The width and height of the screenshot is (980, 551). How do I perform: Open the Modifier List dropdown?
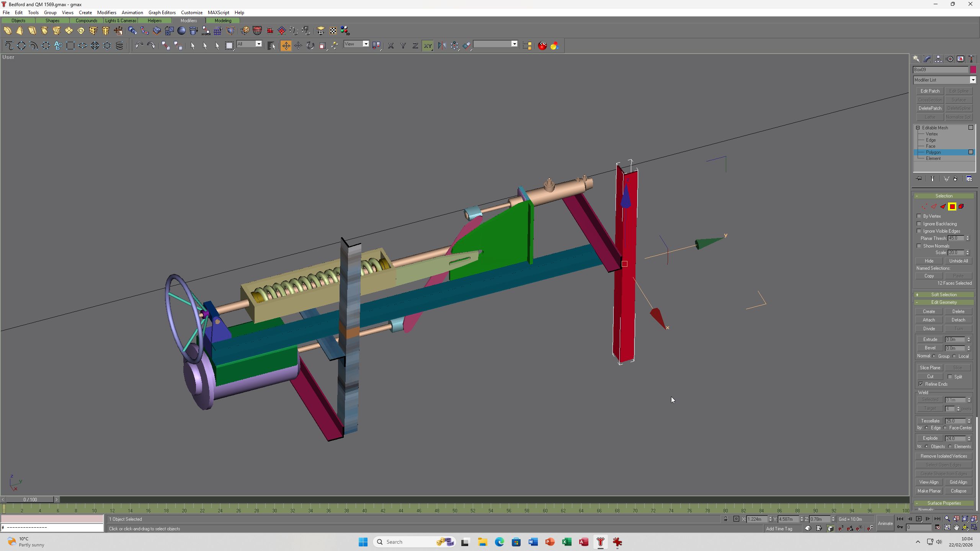[x=944, y=80]
